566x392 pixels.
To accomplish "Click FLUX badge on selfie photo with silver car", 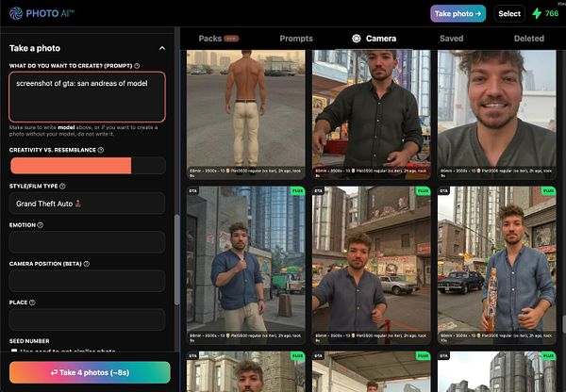I will click(x=423, y=190).
